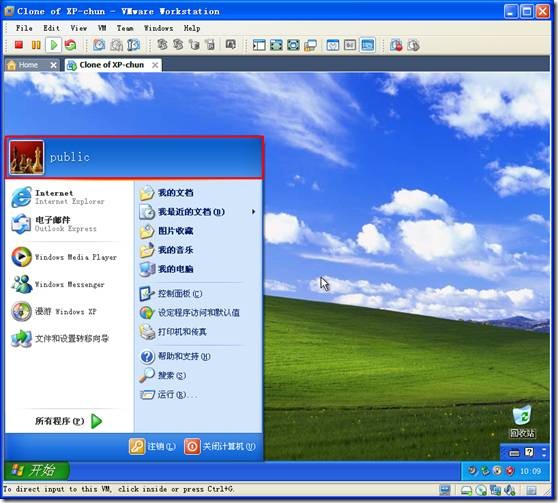Click the public user account picture
558x503 pixels.
click(27, 157)
